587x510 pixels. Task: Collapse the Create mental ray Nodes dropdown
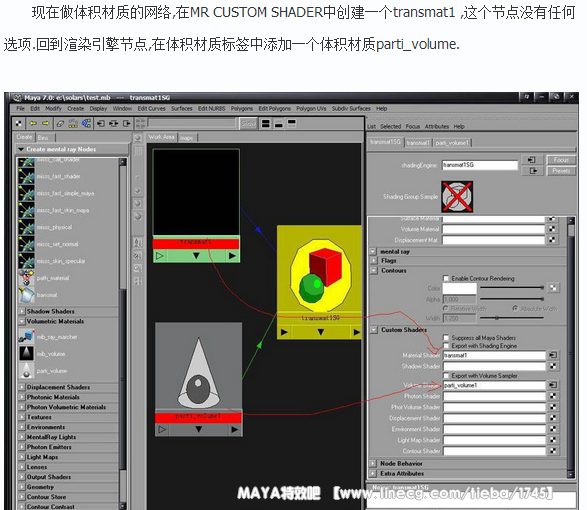coord(21,149)
